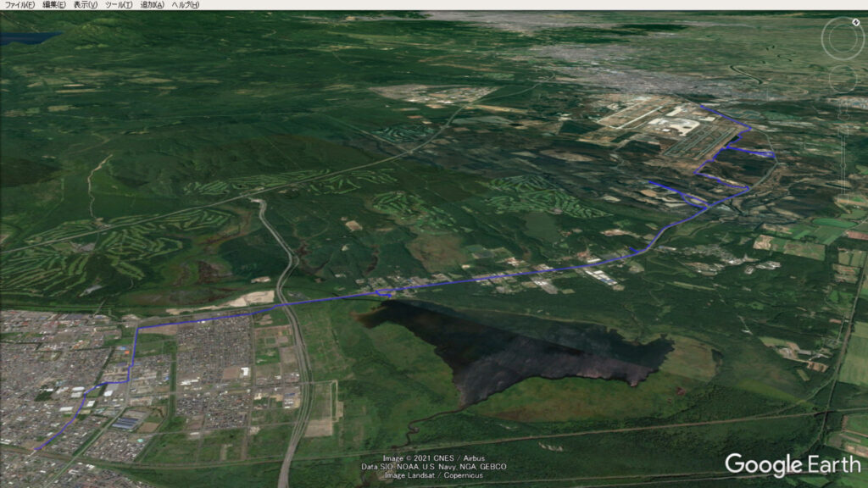Viewport: 868px width, 488px height.
Task: Click the blue water body in top-left corner
Action: [25, 38]
